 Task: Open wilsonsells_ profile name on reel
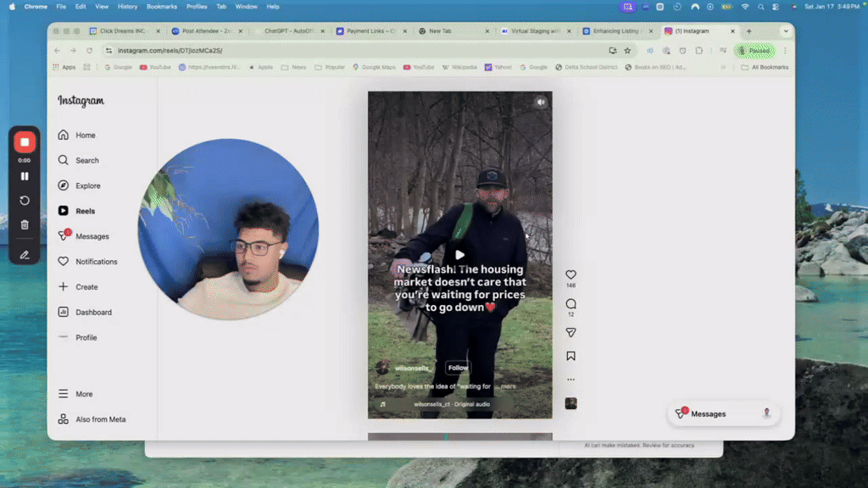click(413, 369)
